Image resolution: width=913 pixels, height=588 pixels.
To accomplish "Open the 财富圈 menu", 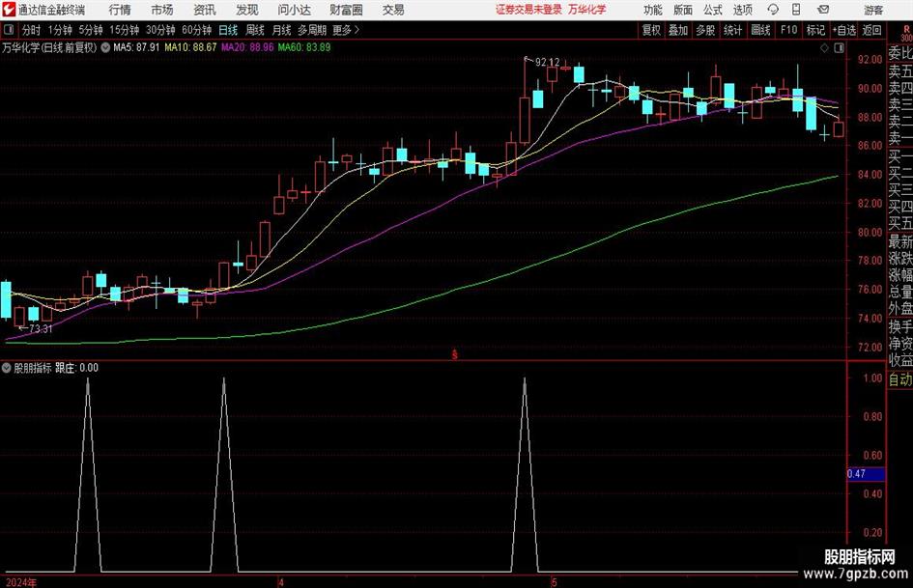I will [x=346, y=10].
